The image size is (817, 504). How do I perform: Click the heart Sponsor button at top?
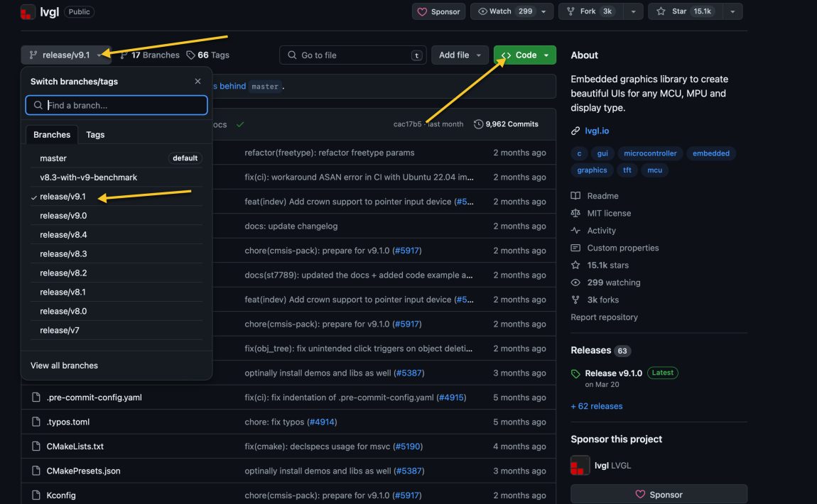tap(438, 11)
